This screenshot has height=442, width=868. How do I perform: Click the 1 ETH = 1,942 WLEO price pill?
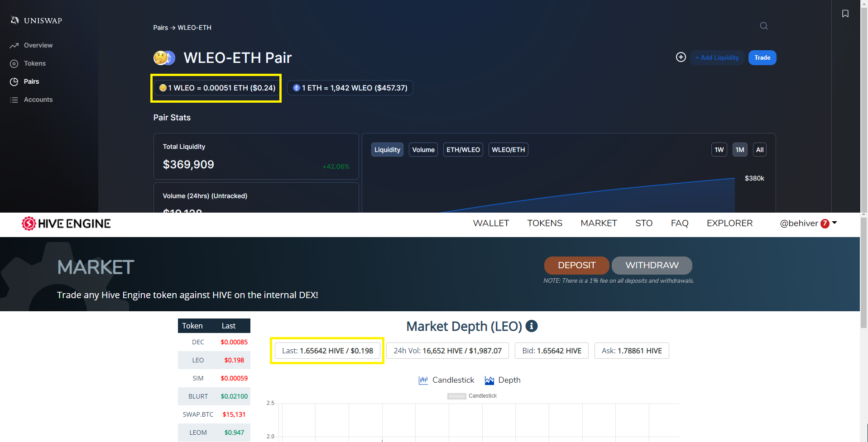[350, 88]
